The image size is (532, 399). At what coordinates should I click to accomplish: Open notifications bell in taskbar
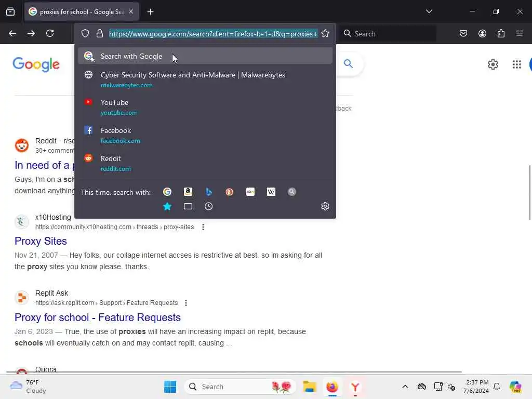click(x=497, y=387)
